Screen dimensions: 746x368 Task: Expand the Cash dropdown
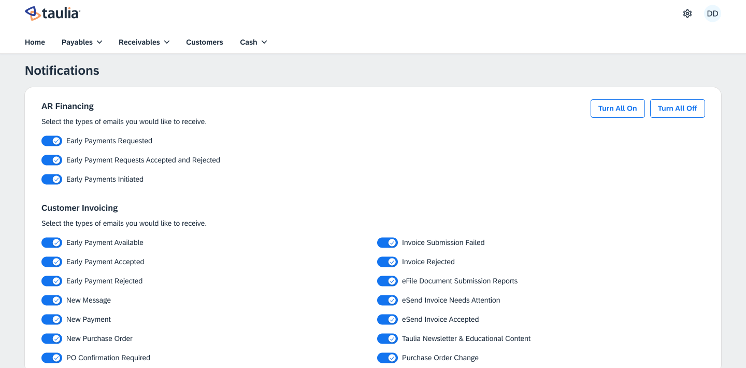(x=254, y=42)
